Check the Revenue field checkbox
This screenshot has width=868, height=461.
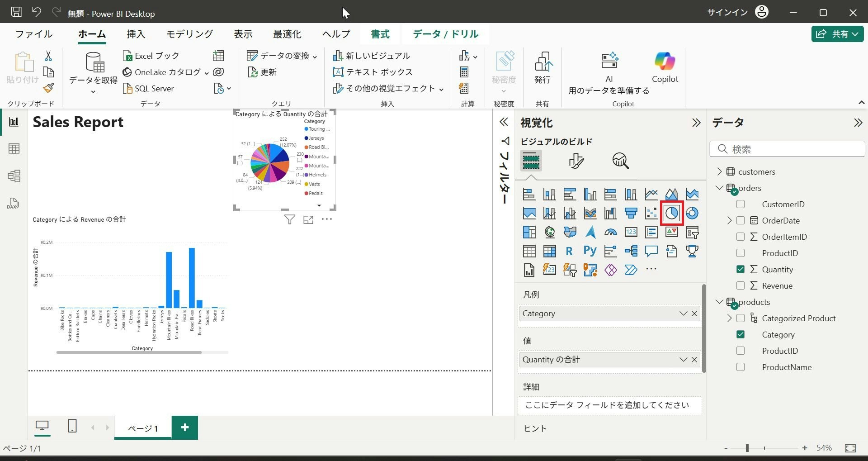[x=741, y=285]
